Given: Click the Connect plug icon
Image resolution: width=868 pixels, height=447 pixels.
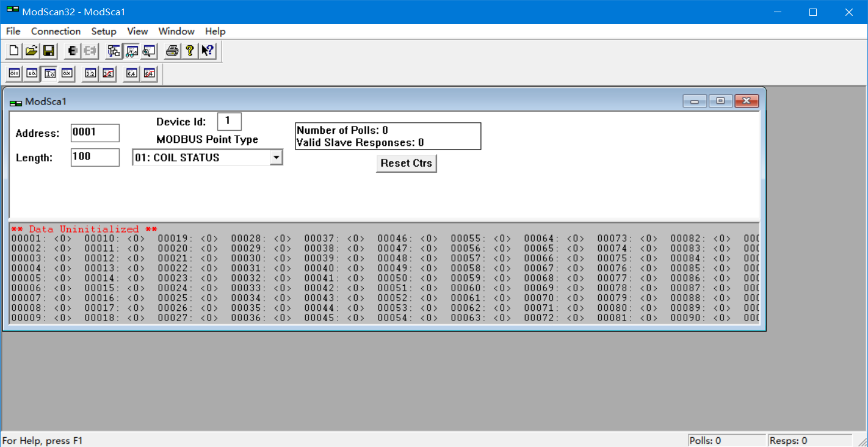Looking at the screenshot, I should click(73, 51).
